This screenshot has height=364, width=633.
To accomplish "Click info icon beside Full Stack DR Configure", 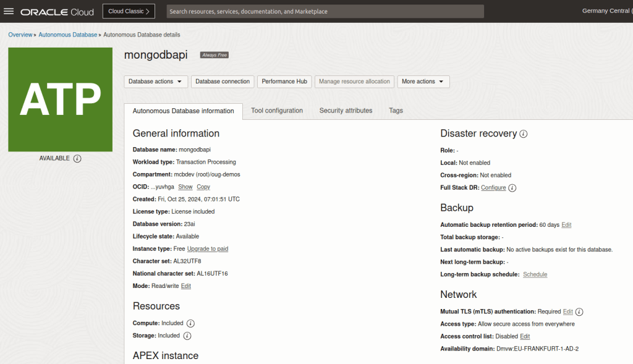I will pyautogui.click(x=512, y=188).
